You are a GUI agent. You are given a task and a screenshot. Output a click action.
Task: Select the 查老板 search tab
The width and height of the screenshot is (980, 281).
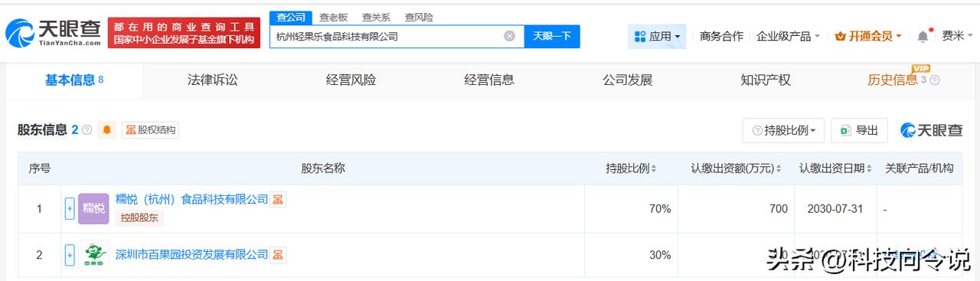[x=333, y=17]
